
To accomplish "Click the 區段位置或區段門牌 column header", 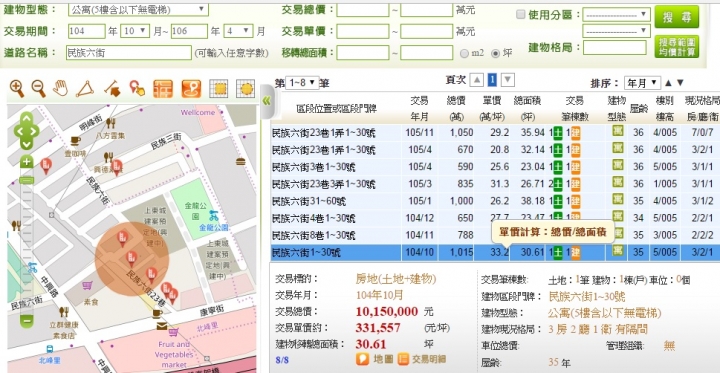I will [x=337, y=108].
